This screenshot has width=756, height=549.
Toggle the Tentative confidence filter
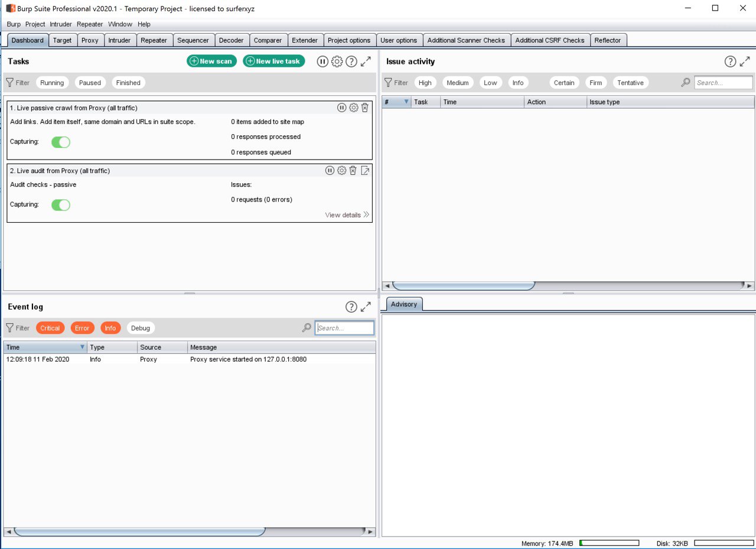[631, 83]
